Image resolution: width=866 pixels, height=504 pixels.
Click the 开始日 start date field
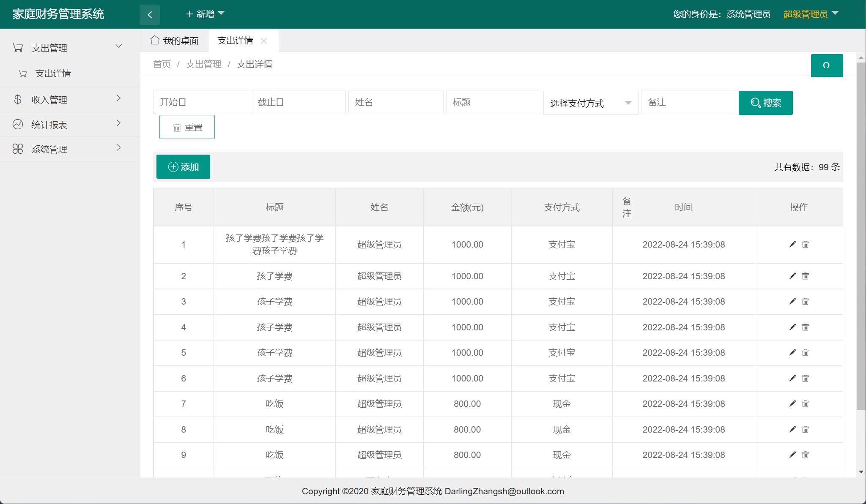pos(200,102)
